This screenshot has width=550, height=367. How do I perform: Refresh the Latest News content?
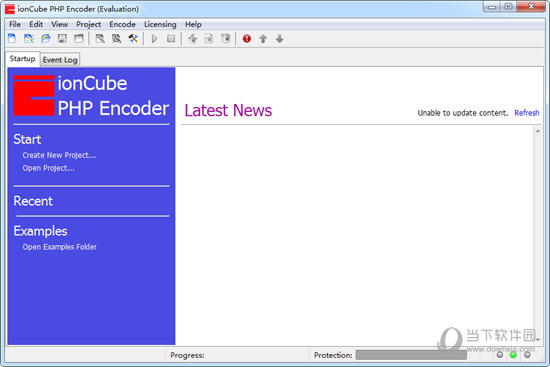tap(526, 113)
